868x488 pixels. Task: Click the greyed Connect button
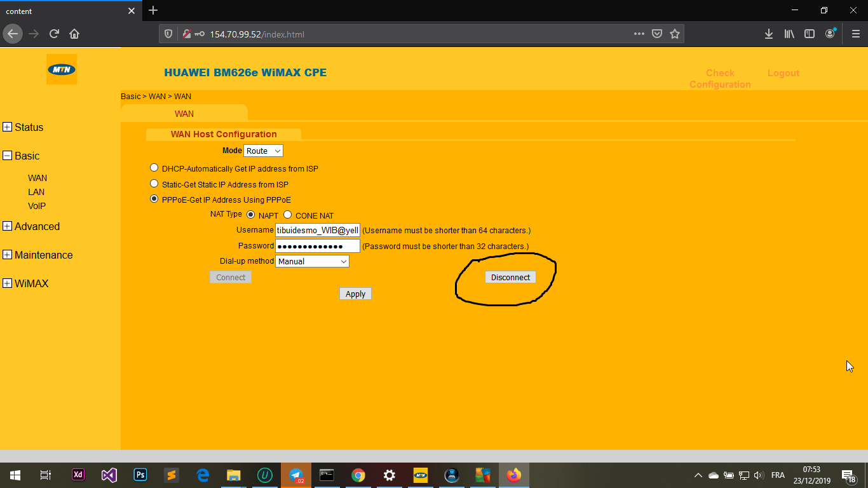pos(231,277)
